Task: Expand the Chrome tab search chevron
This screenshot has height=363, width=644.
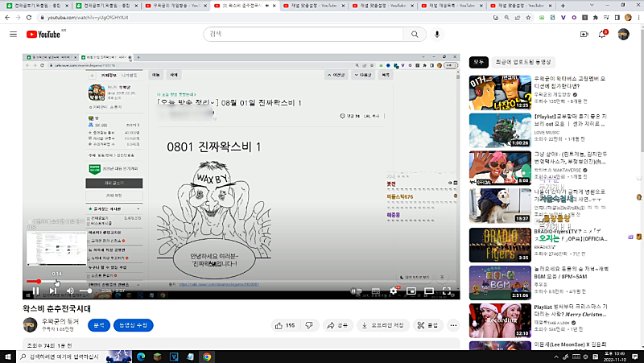Action: pos(592,5)
